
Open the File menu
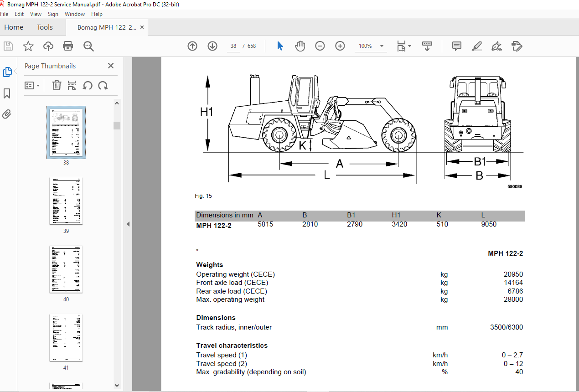[x=4, y=14]
